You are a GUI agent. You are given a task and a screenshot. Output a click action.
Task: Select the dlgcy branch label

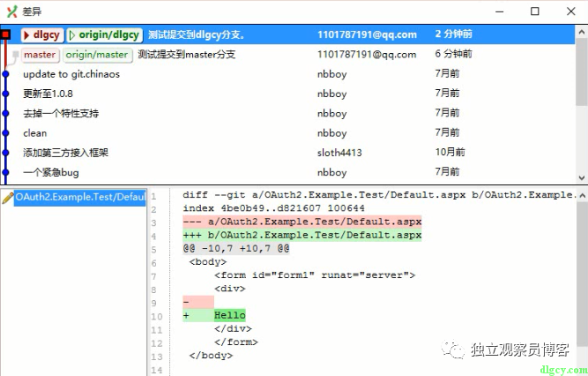point(42,35)
